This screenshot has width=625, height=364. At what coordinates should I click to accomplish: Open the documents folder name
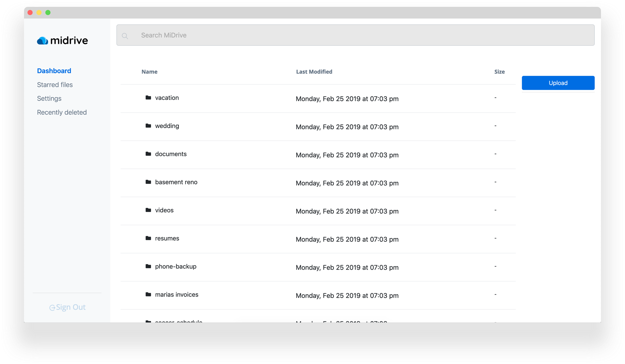(x=171, y=154)
